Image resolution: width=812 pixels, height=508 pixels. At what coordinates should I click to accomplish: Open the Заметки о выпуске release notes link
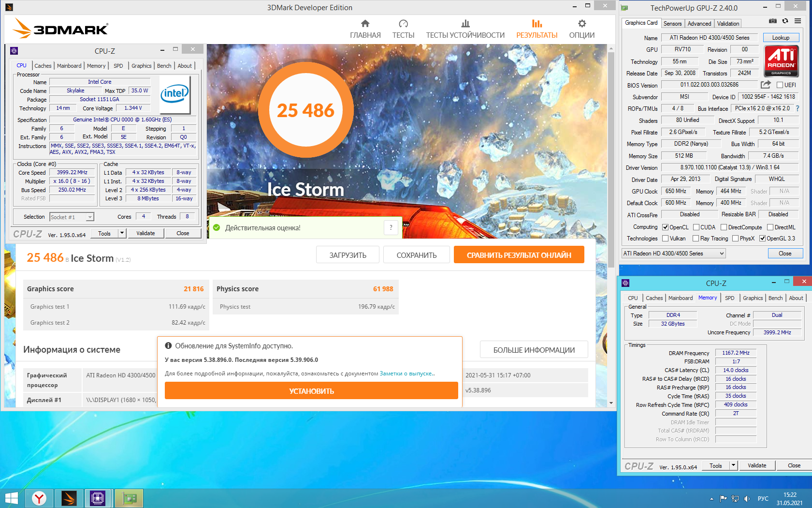406,374
